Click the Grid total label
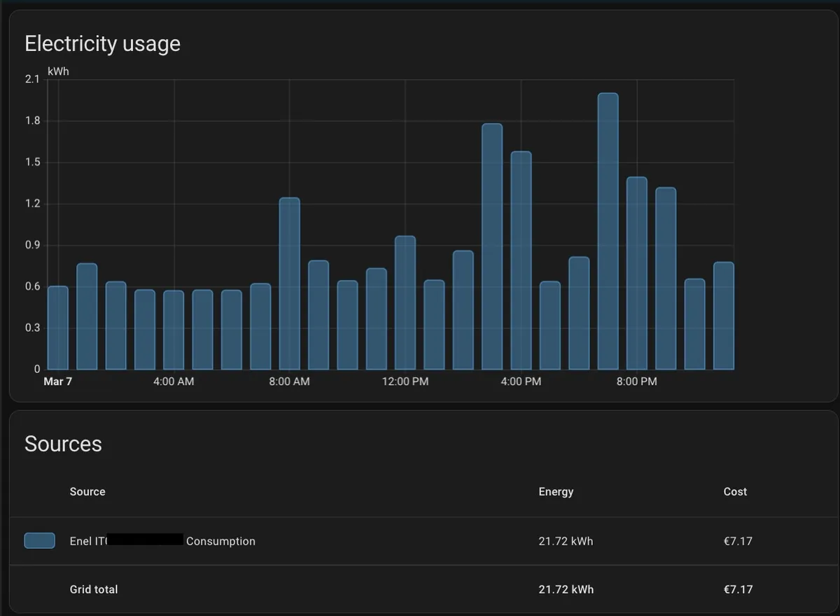 (x=94, y=589)
